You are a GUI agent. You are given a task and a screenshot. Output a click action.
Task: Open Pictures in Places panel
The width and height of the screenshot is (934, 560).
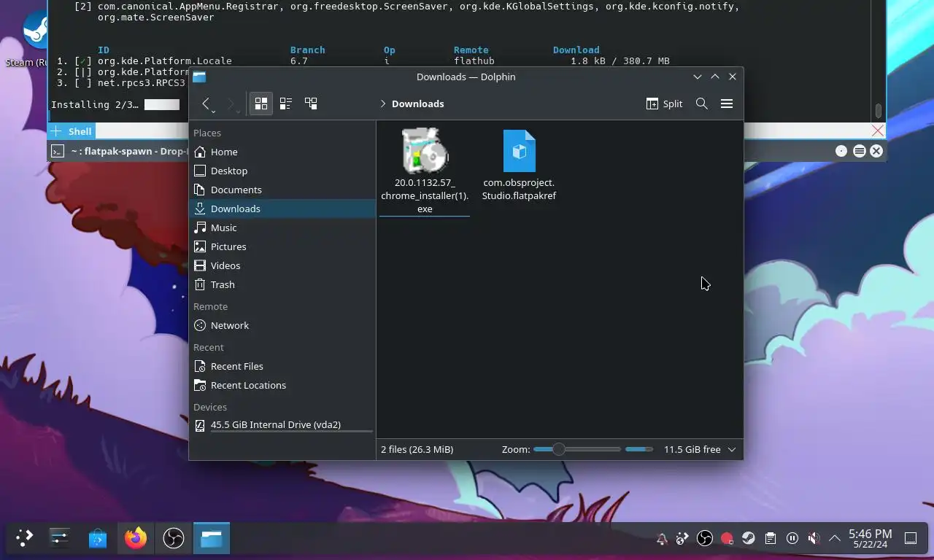click(x=282, y=246)
